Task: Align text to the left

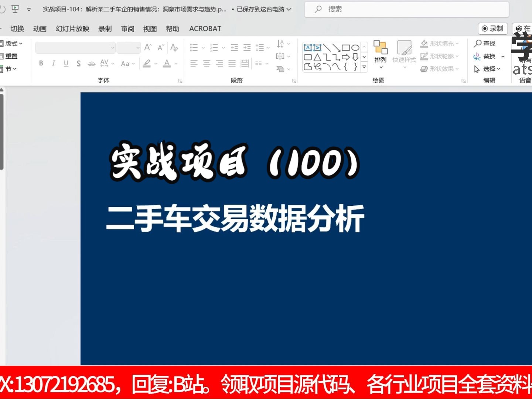Action: 194,64
